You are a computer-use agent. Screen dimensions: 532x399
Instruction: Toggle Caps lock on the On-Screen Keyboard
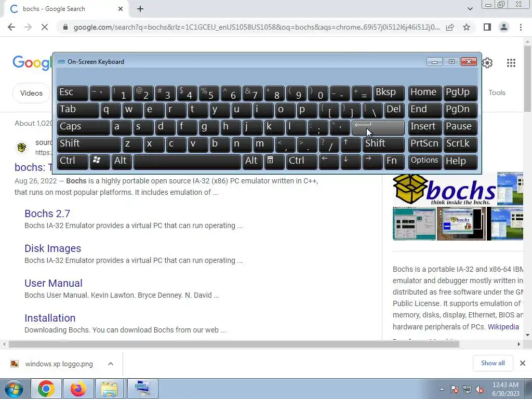(x=84, y=128)
